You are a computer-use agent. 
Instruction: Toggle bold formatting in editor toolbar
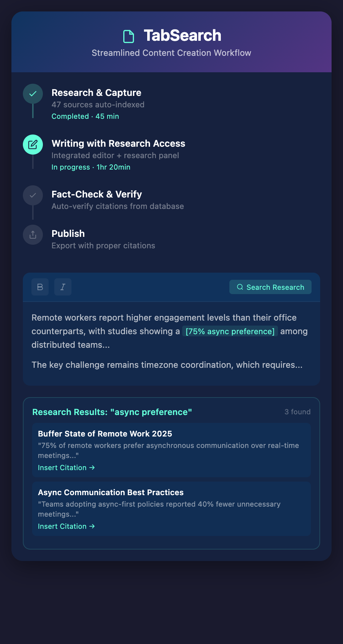40,287
